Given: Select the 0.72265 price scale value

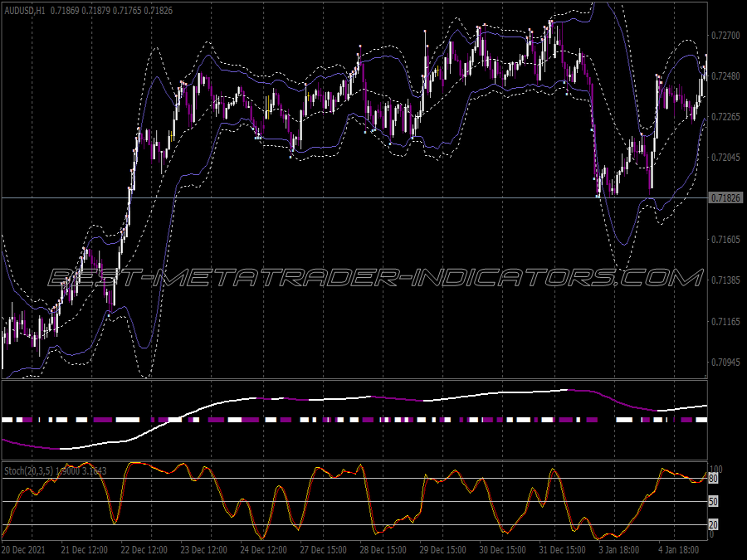Looking at the screenshot, I should pos(726,117).
